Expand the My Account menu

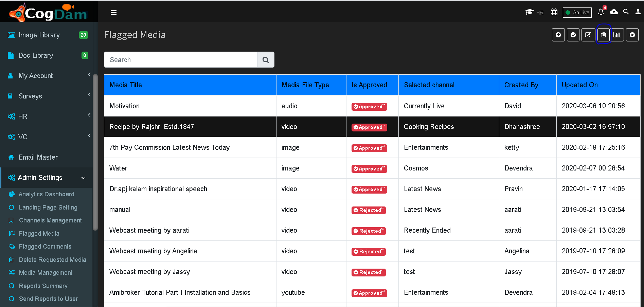coord(46,76)
